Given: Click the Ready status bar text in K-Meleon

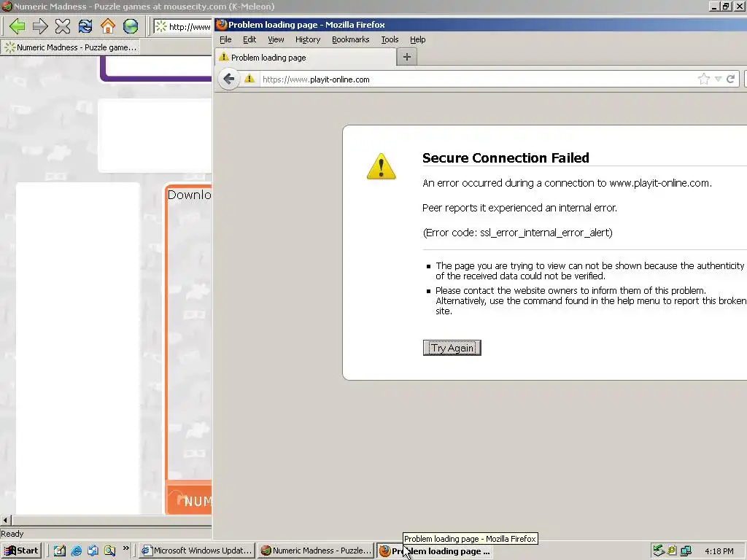Looking at the screenshot, I should pos(12,534).
